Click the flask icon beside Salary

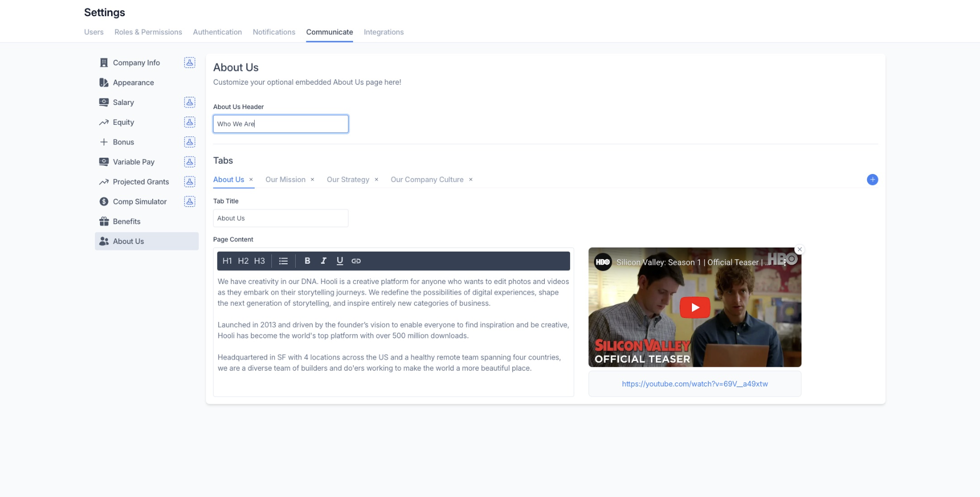189,102
